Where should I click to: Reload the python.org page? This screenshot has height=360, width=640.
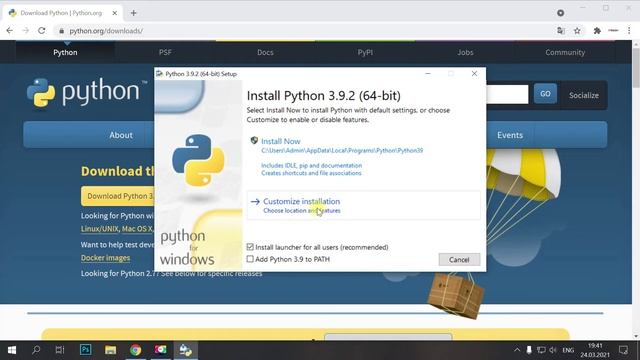(42, 31)
